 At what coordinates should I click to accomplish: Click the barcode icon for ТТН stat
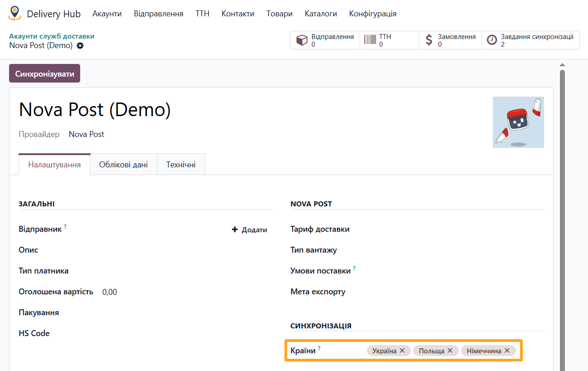[370, 40]
